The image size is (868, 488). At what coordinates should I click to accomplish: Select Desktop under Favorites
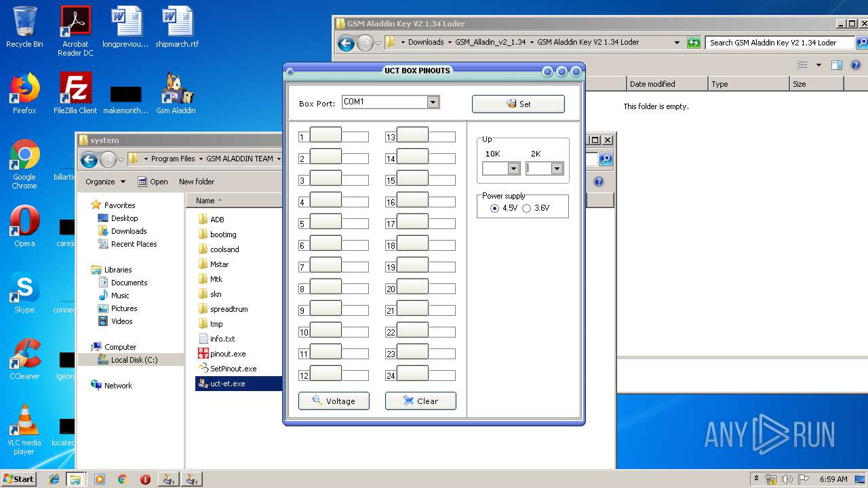pyautogui.click(x=124, y=218)
